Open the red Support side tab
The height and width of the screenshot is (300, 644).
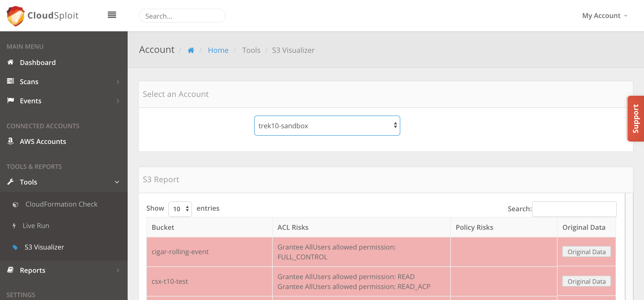[x=636, y=119]
